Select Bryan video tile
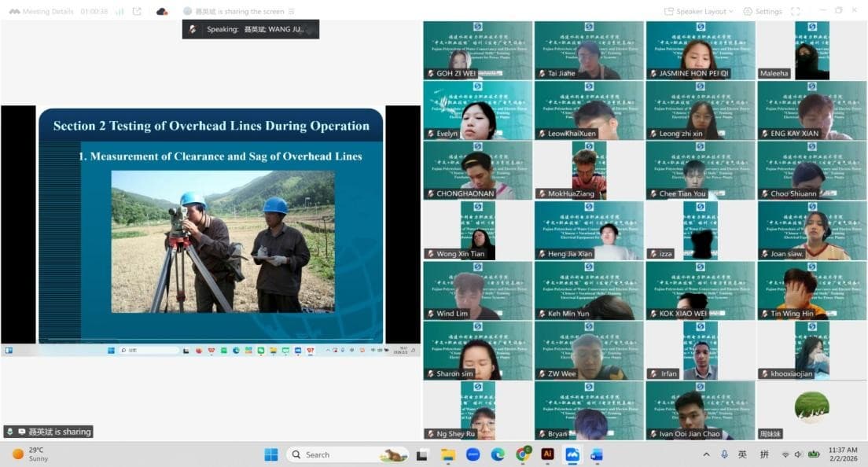 click(x=589, y=410)
